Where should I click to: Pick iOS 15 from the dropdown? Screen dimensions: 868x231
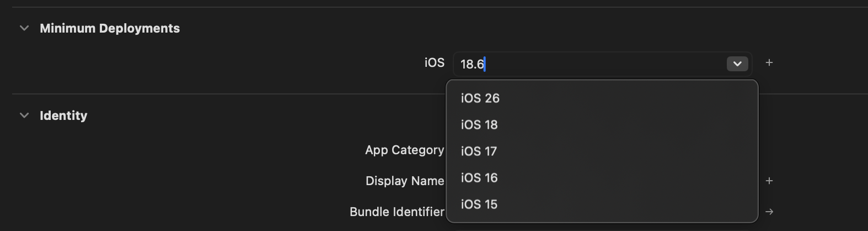click(602, 204)
